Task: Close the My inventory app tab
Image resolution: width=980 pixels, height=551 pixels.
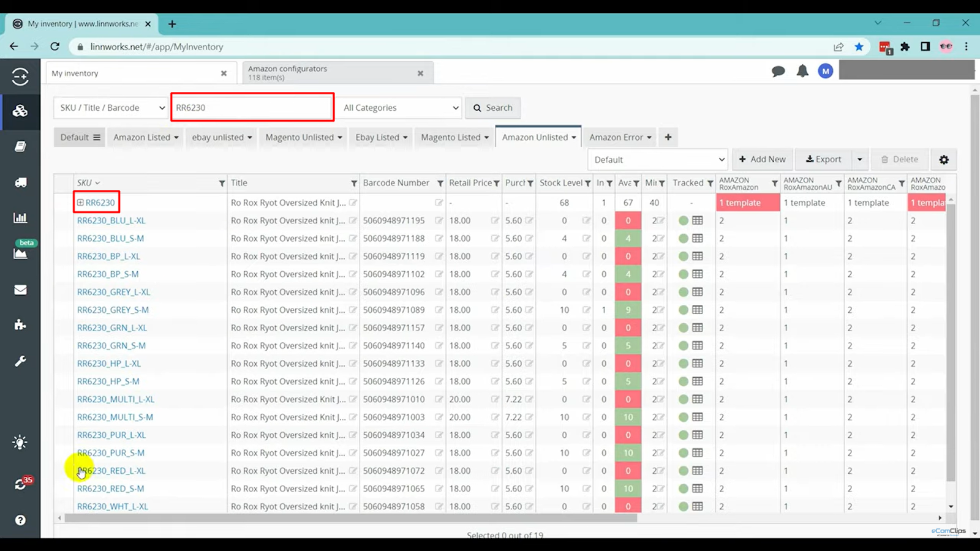Action: [224, 73]
